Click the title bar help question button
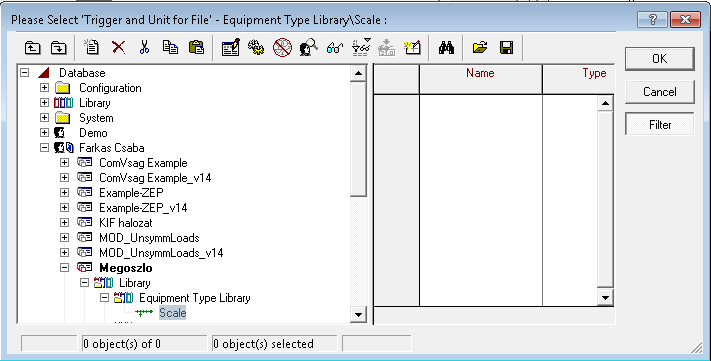Viewport: 711px width, 361px height. [x=652, y=20]
